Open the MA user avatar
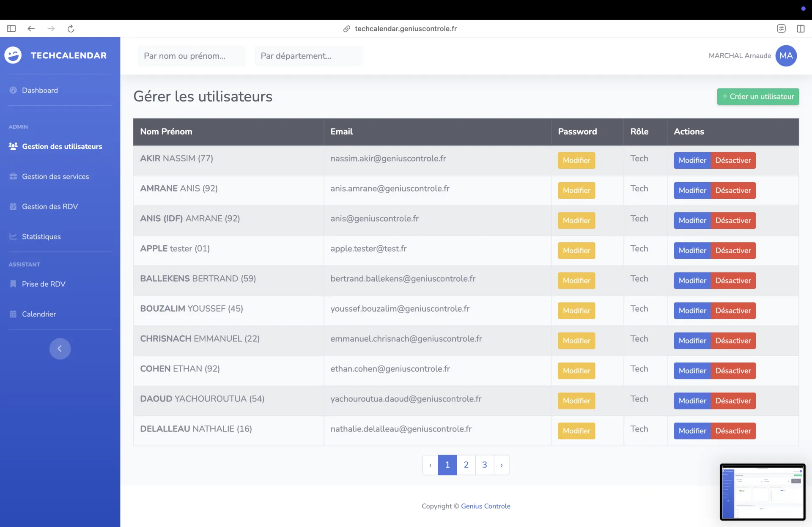The width and height of the screenshot is (812, 527). (x=786, y=56)
